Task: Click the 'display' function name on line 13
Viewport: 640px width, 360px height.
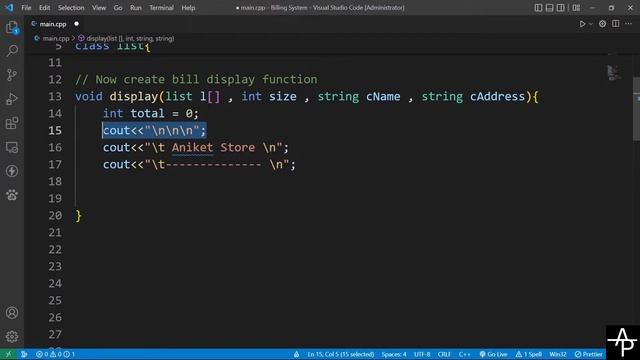Action: pyautogui.click(x=133, y=97)
